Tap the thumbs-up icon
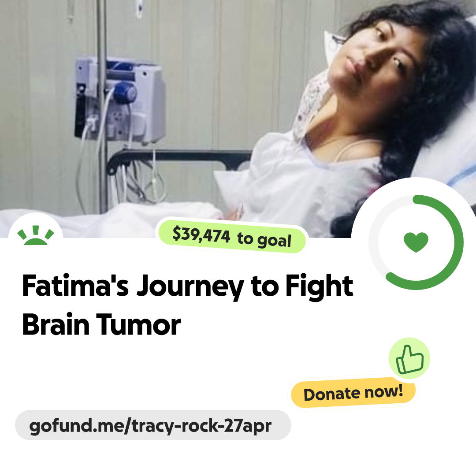 [409, 358]
